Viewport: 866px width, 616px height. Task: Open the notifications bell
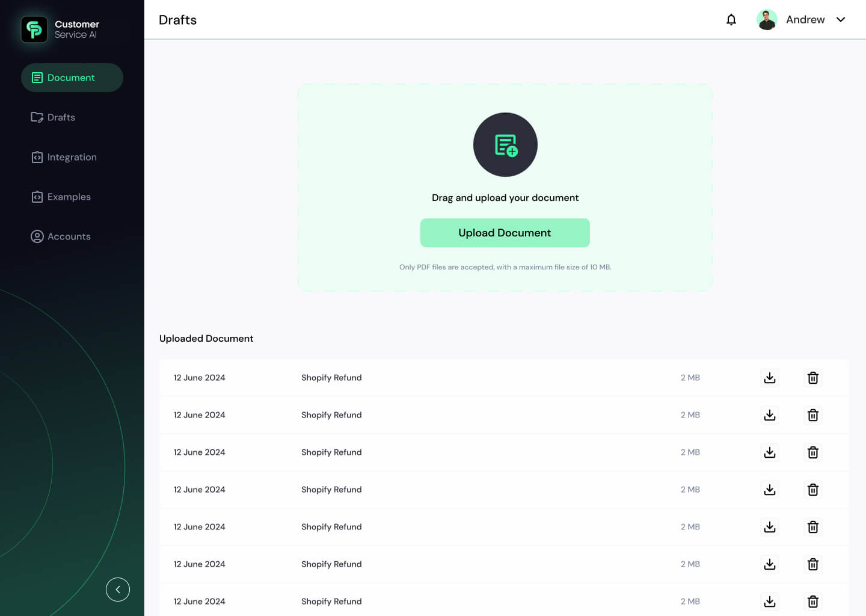731,20
